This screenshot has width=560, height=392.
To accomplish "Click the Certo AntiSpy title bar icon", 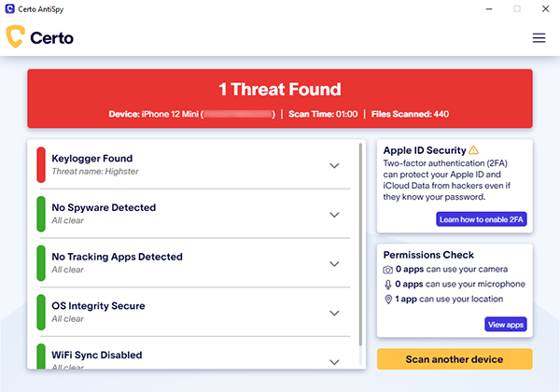I will coord(9,9).
